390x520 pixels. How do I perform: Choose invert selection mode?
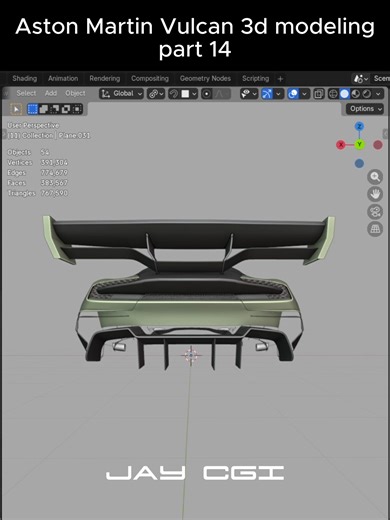tap(66, 109)
